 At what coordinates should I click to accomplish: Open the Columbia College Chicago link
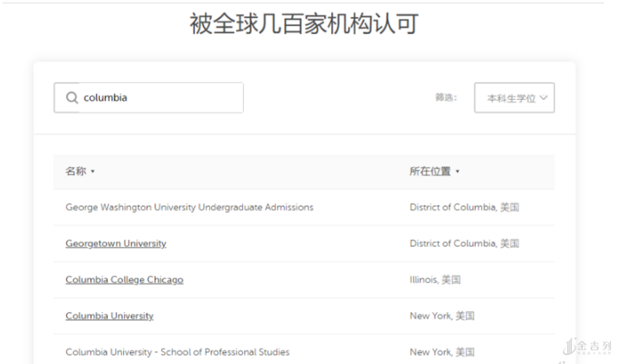[x=124, y=279]
